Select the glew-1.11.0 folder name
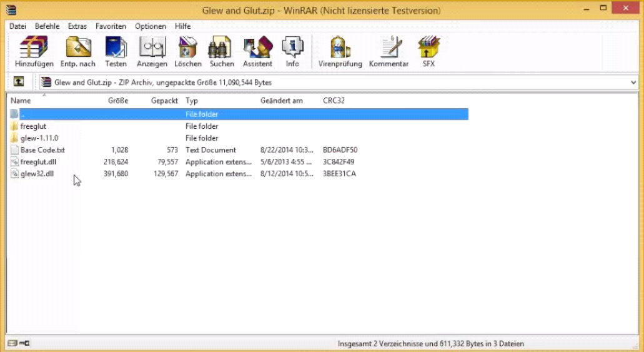644x352 pixels. [x=39, y=138]
